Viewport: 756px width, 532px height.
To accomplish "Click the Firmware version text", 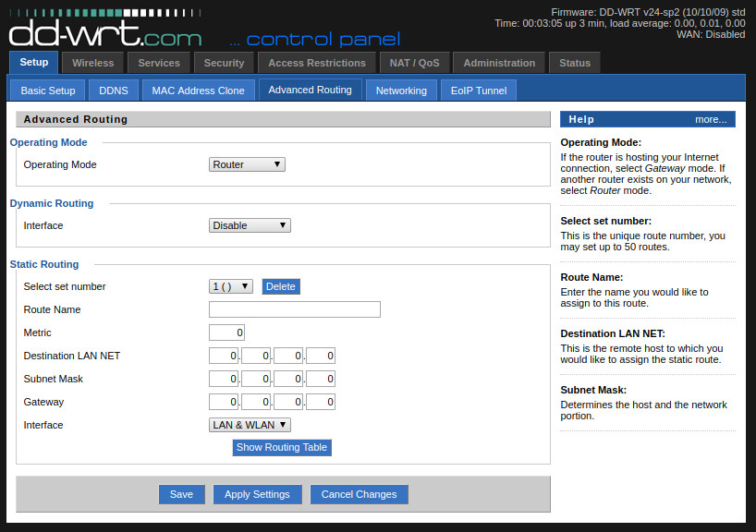I will [648, 12].
